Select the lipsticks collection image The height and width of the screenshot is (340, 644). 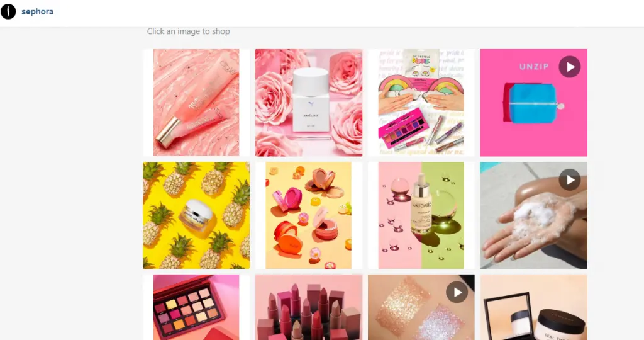309,307
